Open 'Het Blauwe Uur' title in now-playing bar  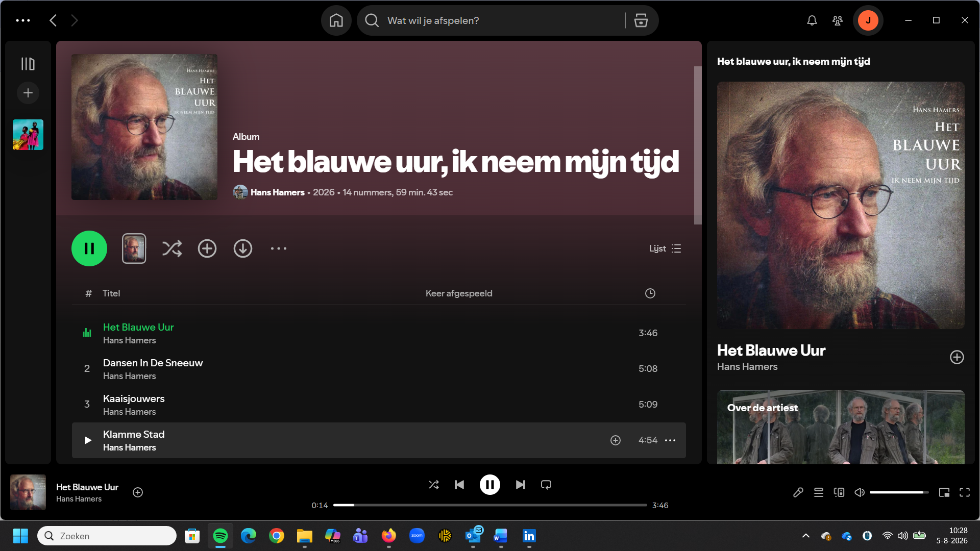(87, 487)
